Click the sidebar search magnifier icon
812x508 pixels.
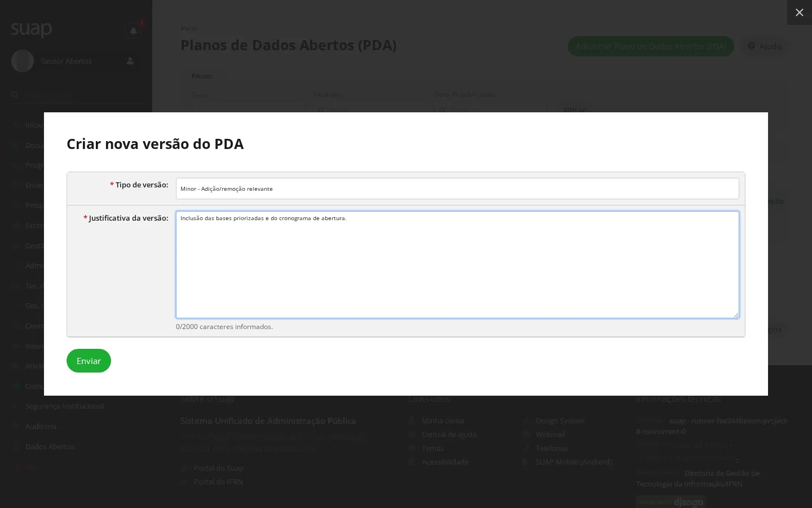(x=15, y=95)
